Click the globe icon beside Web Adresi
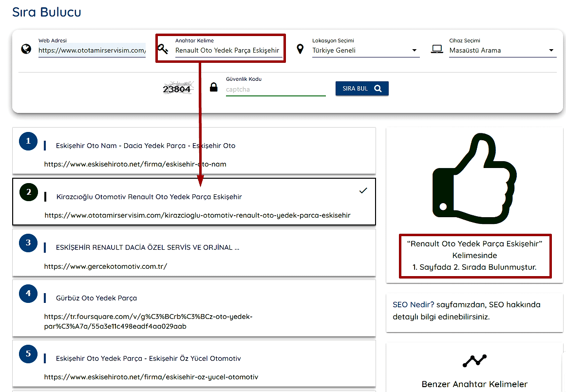This screenshot has width=566, height=392. [x=26, y=49]
